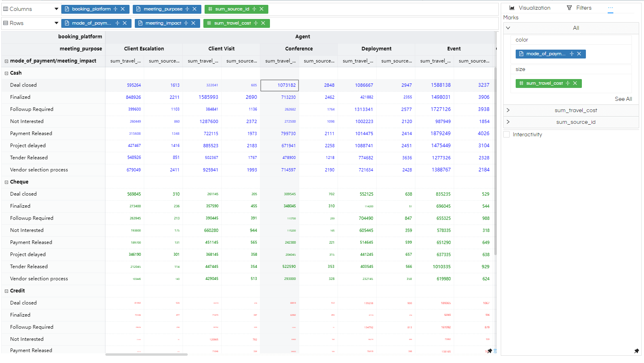Click the Filters funnel icon
Viewport: 644px width, 363px height.
coord(569,8)
